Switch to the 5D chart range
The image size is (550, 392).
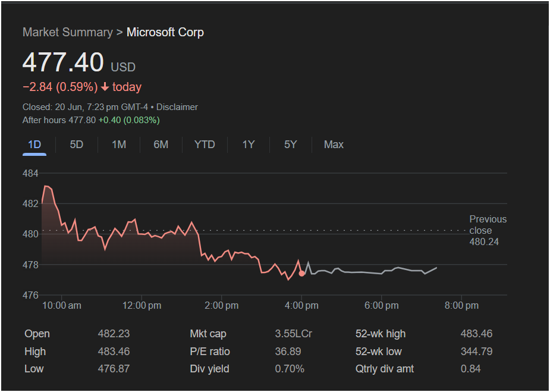pyautogui.click(x=77, y=145)
